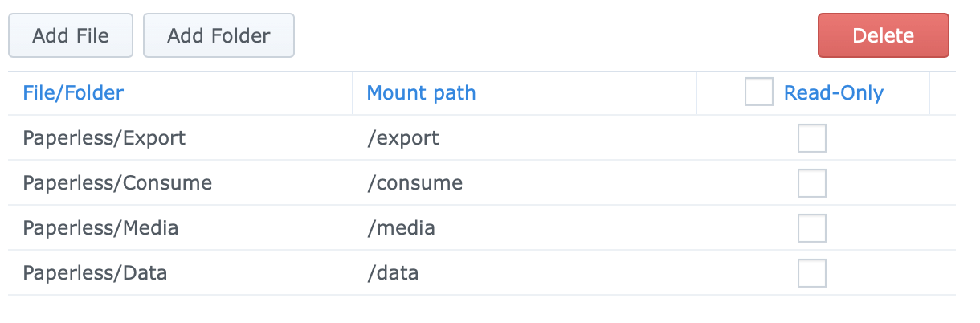Check Read-Only for Paperless/Data
This screenshot has height=323, width=980.
811,273
